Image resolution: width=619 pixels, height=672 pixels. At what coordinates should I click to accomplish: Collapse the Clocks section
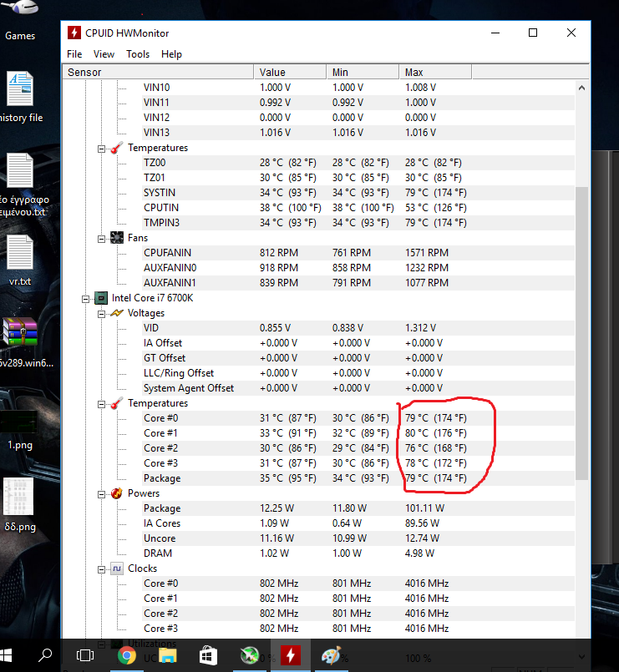(x=101, y=569)
